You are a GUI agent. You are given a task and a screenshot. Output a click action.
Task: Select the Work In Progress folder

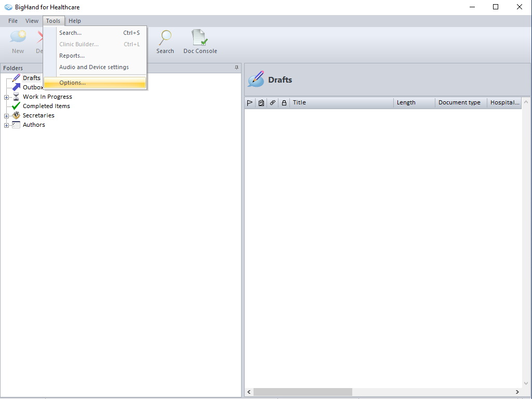click(x=47, y=97)
